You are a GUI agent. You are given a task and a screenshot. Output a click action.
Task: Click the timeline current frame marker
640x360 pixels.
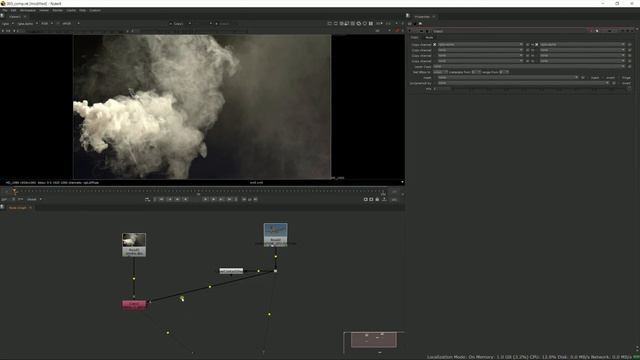point(14,191)
